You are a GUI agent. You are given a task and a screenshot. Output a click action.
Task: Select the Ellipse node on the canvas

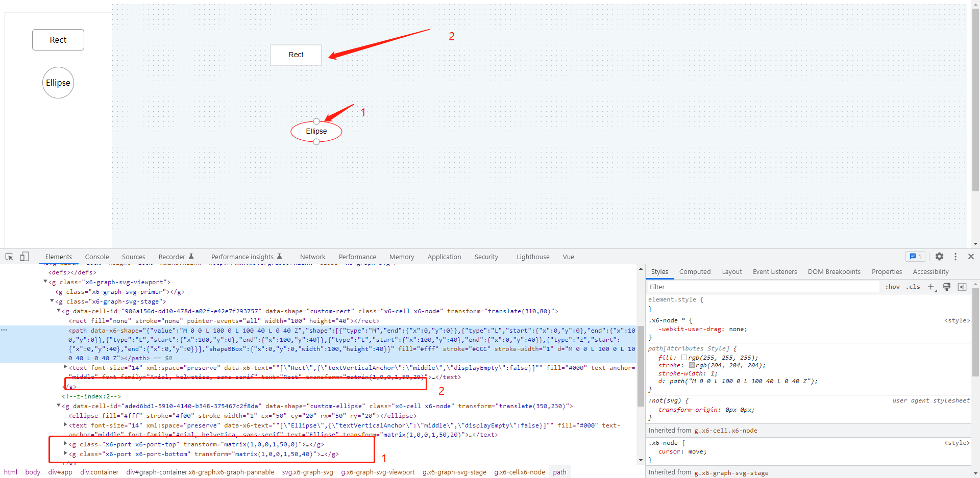(x=316, y=131)
